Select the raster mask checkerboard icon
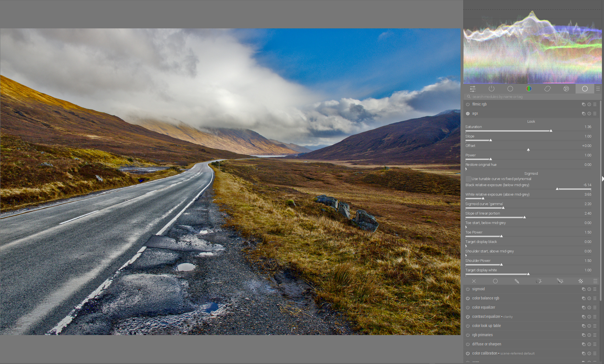604x364 pixels. coord(581,281)
